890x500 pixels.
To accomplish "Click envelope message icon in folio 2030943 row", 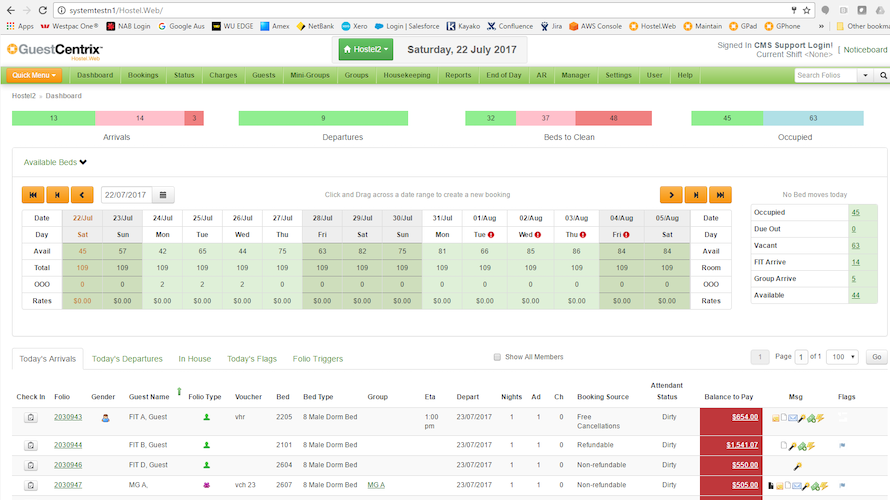I will [x=793, y=418].
